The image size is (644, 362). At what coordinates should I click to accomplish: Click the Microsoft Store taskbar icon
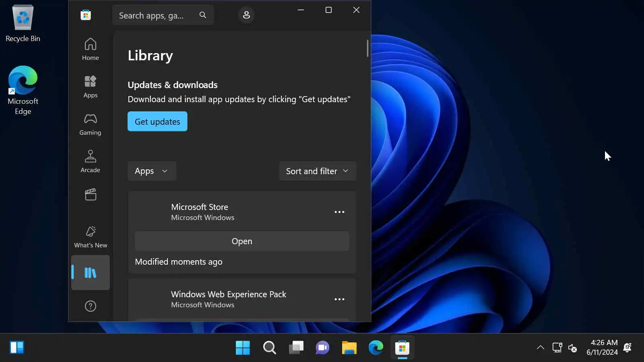pos(402,348)
